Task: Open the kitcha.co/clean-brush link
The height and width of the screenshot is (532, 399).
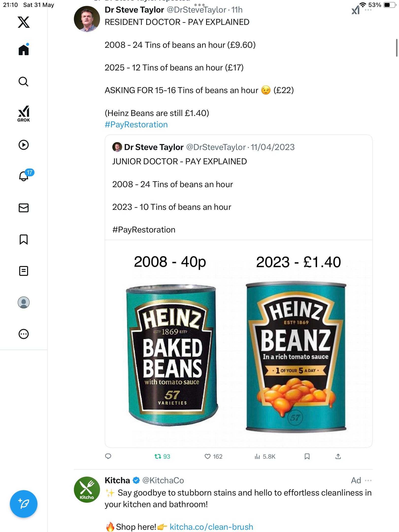Action: pyautogui.click(x=211, y=527)
